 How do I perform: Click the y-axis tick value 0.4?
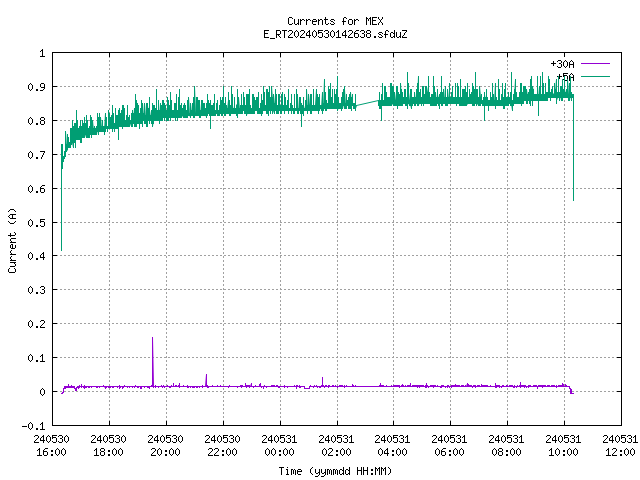tap(36, 256)
